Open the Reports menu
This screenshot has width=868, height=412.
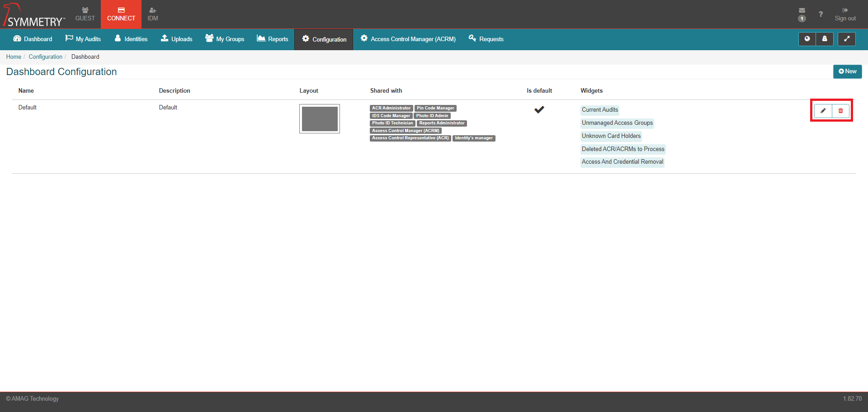pos(273,39)
